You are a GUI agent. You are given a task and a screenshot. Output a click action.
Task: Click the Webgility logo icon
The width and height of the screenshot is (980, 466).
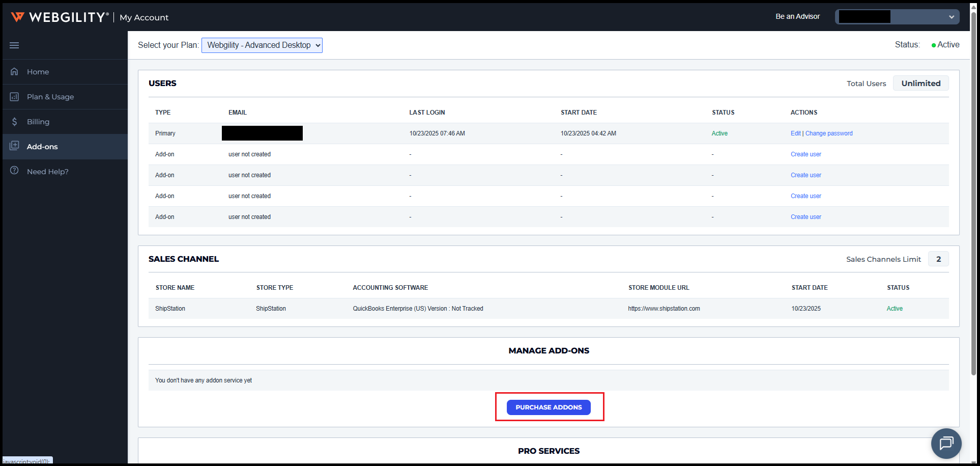[x=17, y=17]
